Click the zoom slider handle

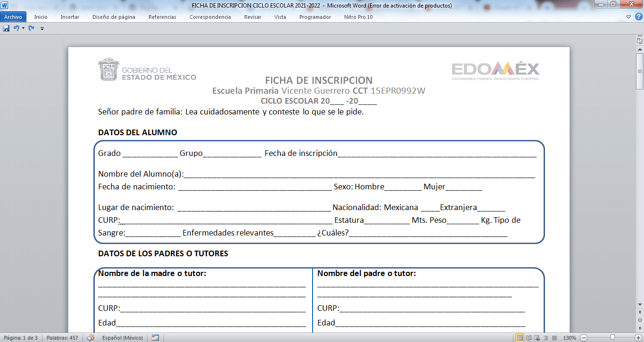coord(612,338)
